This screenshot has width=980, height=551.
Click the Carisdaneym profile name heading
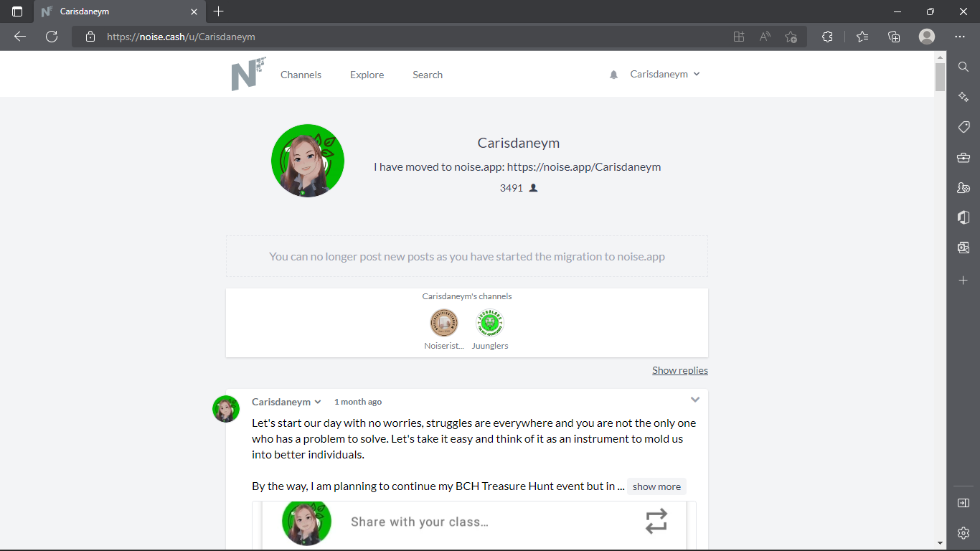pyautogui.click(x=519, y=143)
